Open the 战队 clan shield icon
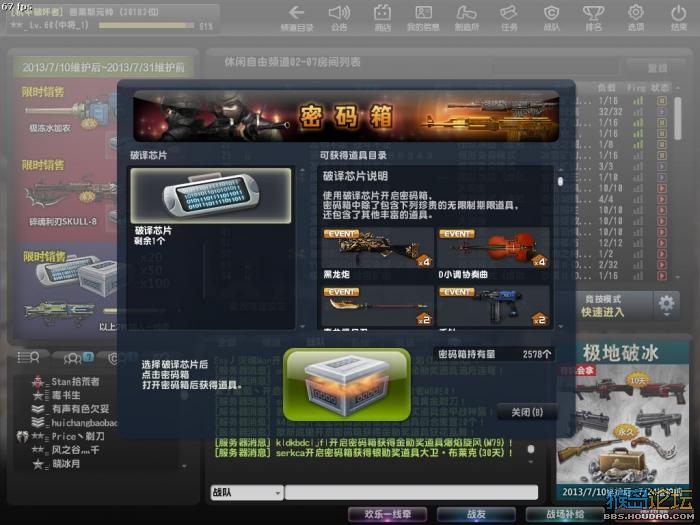700x525 pixels. coord(551,18)
